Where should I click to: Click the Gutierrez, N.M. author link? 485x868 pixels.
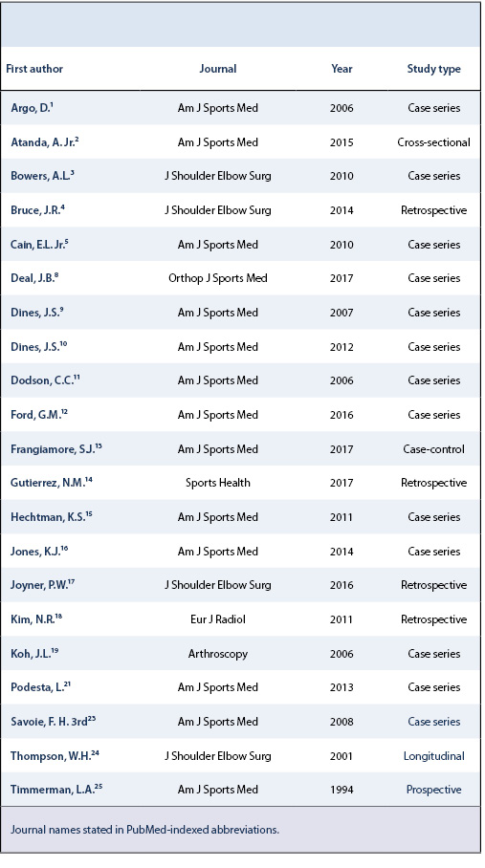tap(51, 484)
